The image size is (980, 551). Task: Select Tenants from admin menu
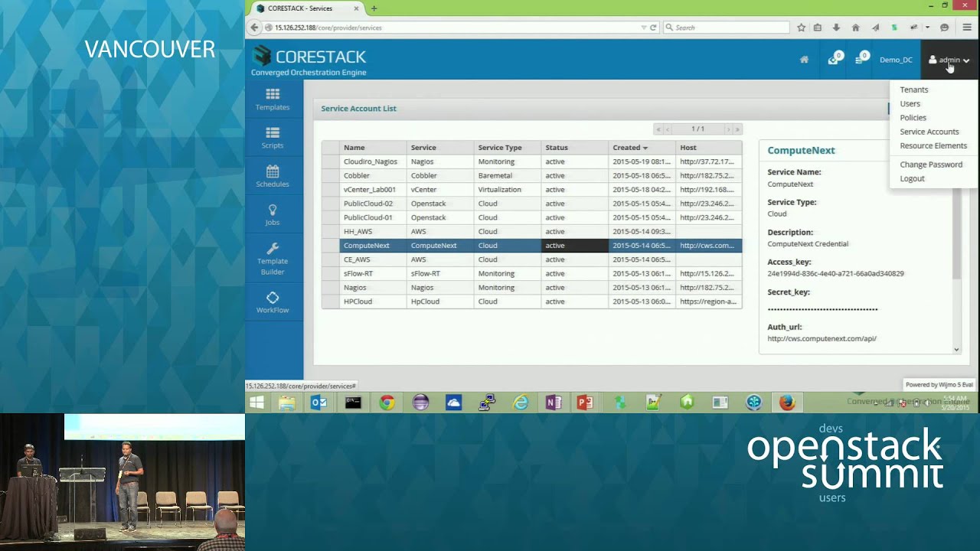tap(914, 90)
